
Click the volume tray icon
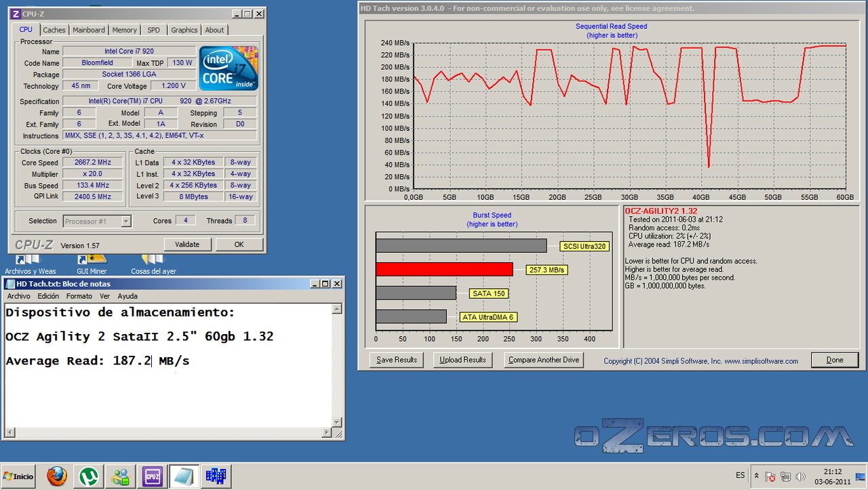click(x=801, y=476)
